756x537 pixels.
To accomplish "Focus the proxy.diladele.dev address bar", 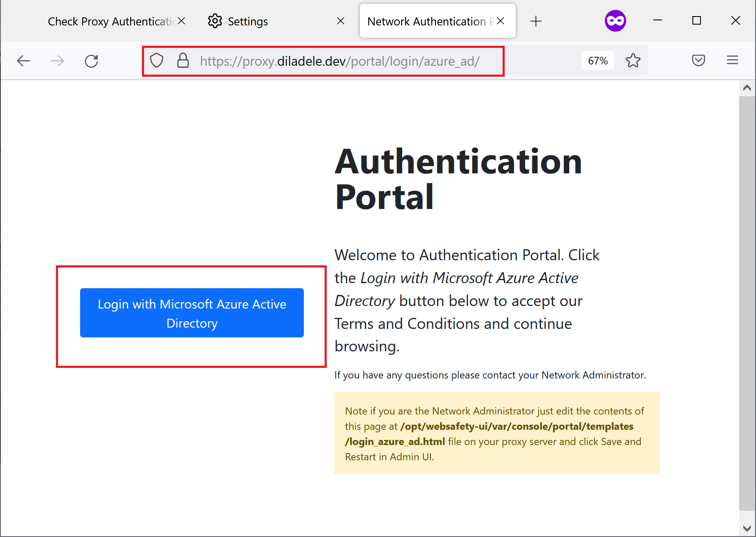I will pyautogui.click(x=339, y=61).
